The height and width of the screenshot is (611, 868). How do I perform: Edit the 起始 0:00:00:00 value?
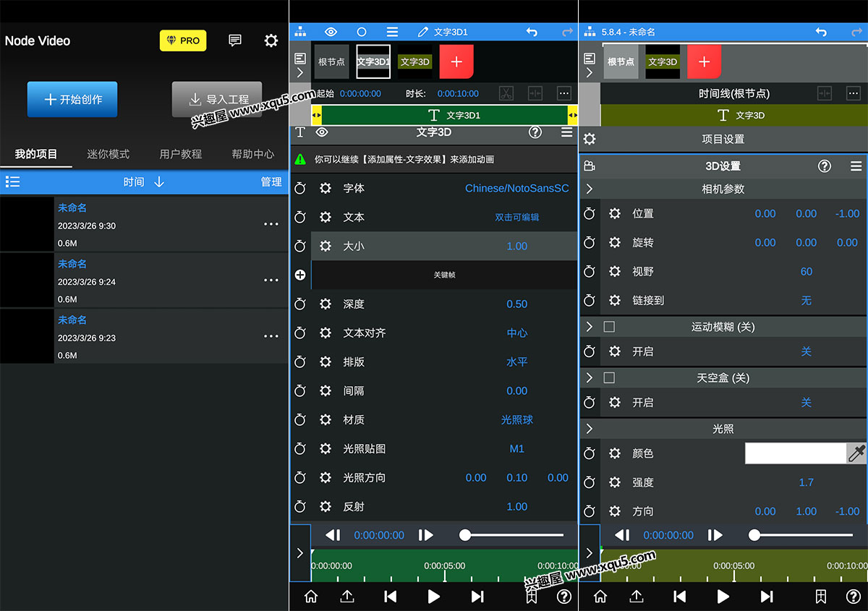click(x=360, y=93)
